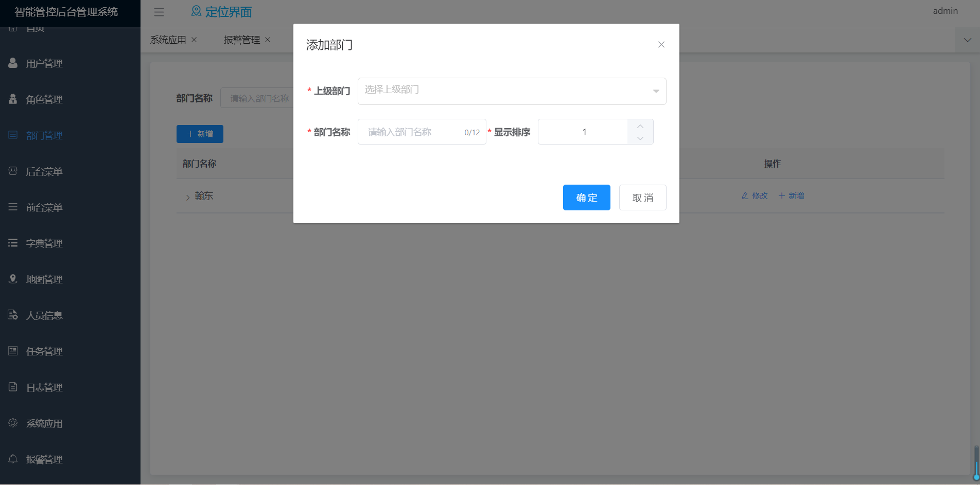Click the 部门名称 input in the dialog

tap(414, 132)
